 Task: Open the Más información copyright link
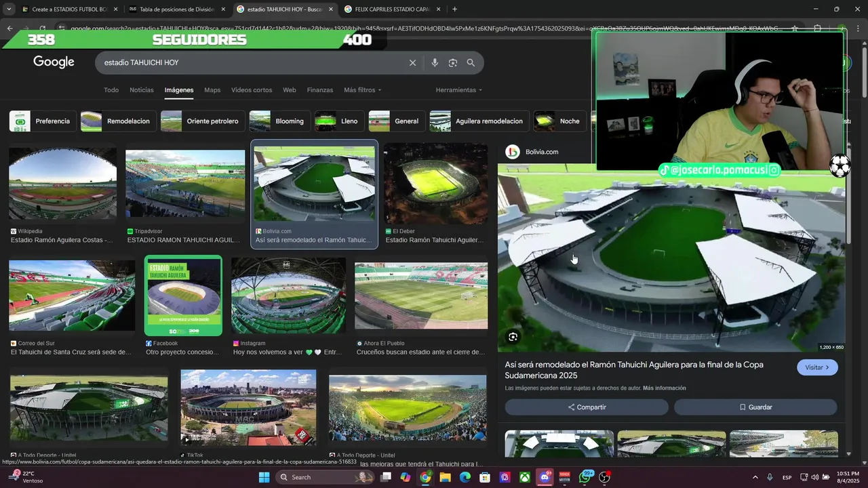[665, 388]
